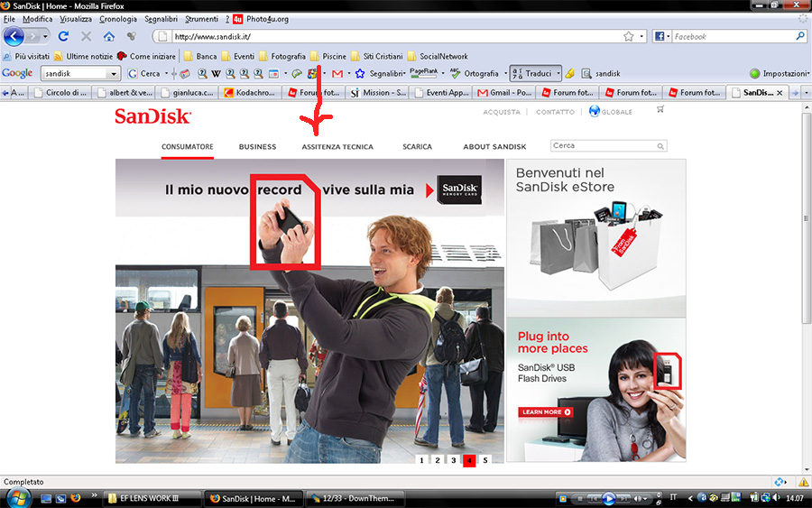Screen dimensions: 812x508
Task: Open the Cerca button dropdown arrow
Action: point(166,73)
